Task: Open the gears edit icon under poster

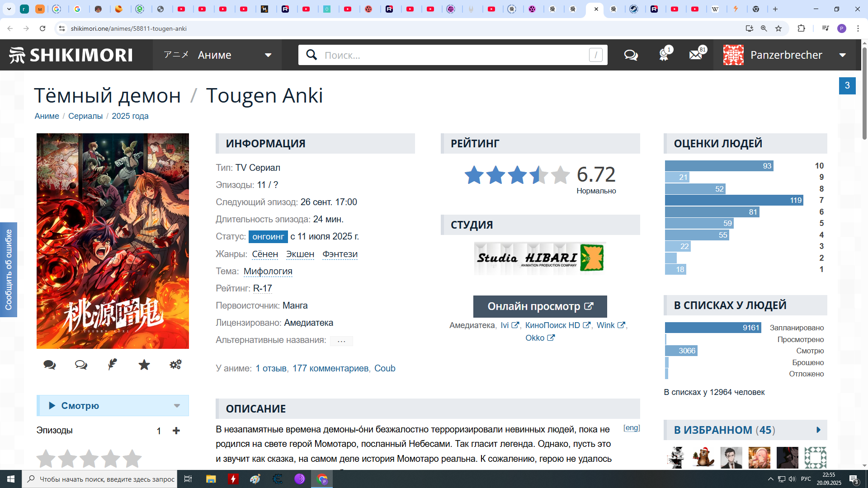Action: [x=175, y=365]
